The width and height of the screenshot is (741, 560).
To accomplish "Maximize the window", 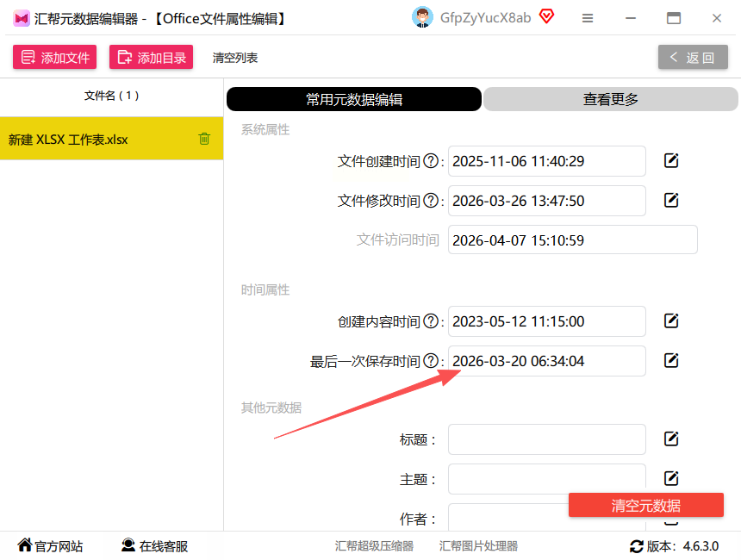I will [x=674, y=18].
